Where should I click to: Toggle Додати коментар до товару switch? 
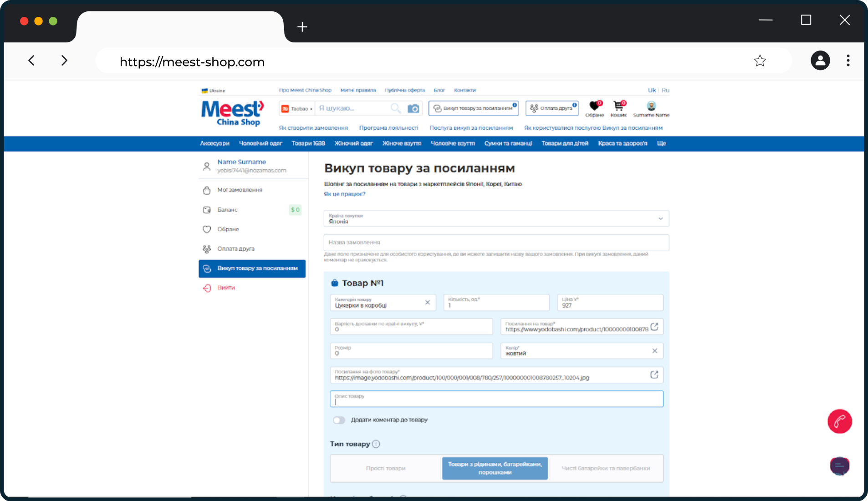pyautogui.click(x=339, y=420)
